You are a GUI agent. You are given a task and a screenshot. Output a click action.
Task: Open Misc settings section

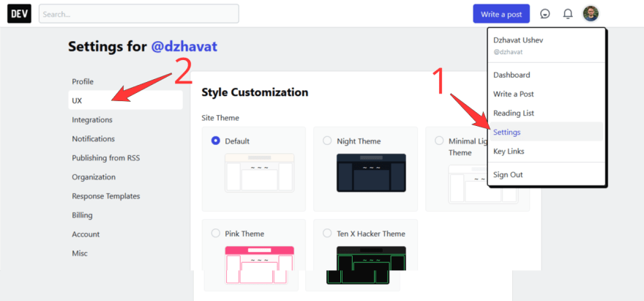point(125,253)
